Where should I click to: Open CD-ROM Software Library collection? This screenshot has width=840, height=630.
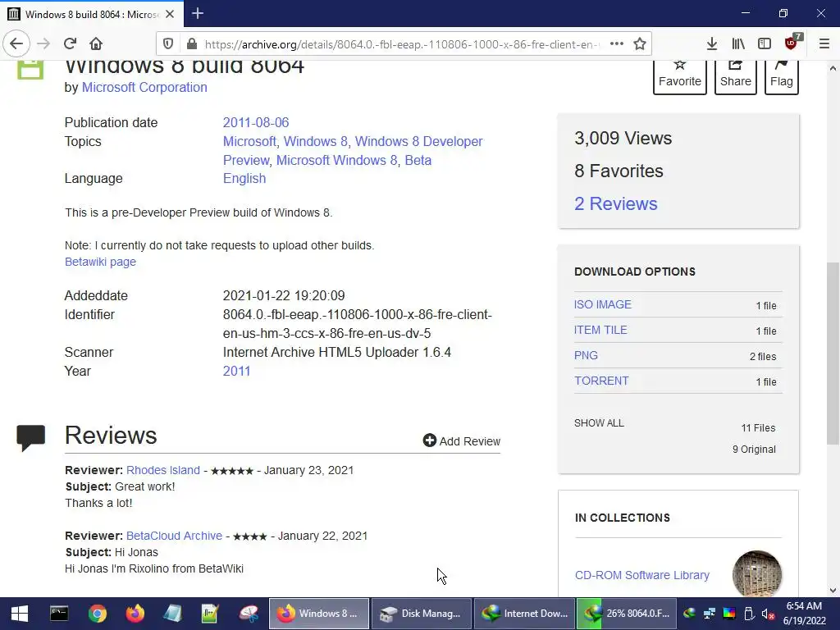point(641,575)
